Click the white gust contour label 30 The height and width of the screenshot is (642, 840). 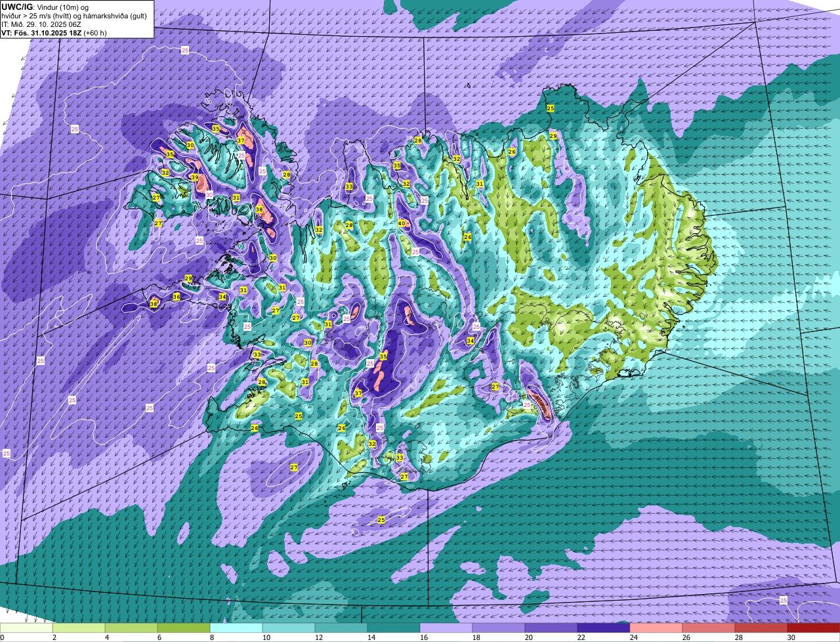click(209, 194)
